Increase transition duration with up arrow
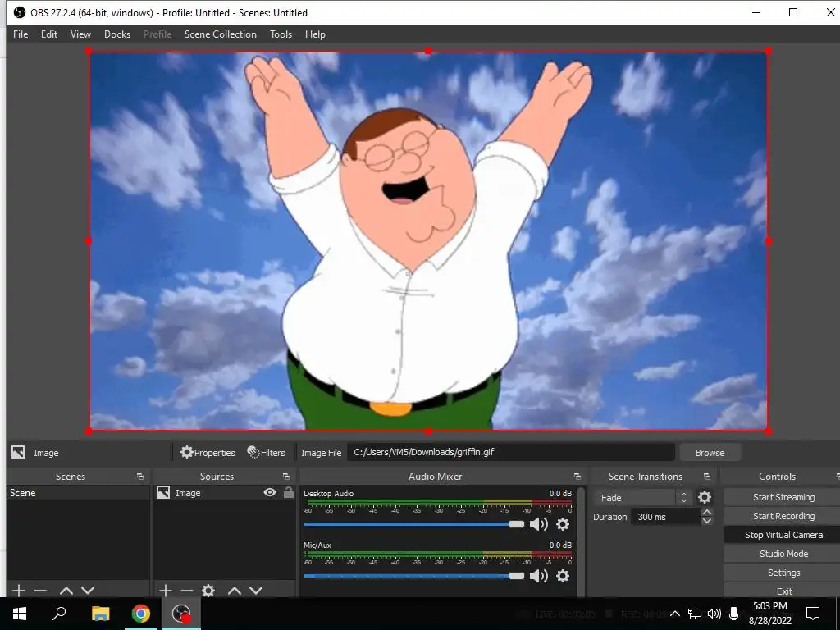 point(706,513)
